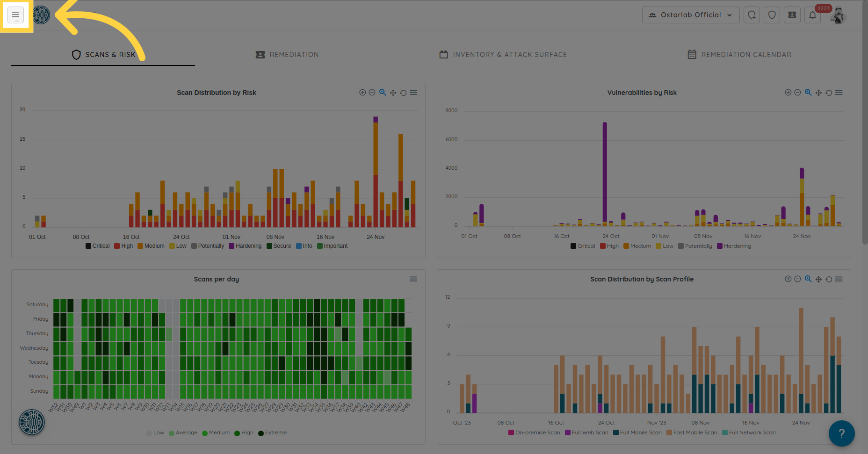Open the hamburger navigation menu

click(15, 15)
